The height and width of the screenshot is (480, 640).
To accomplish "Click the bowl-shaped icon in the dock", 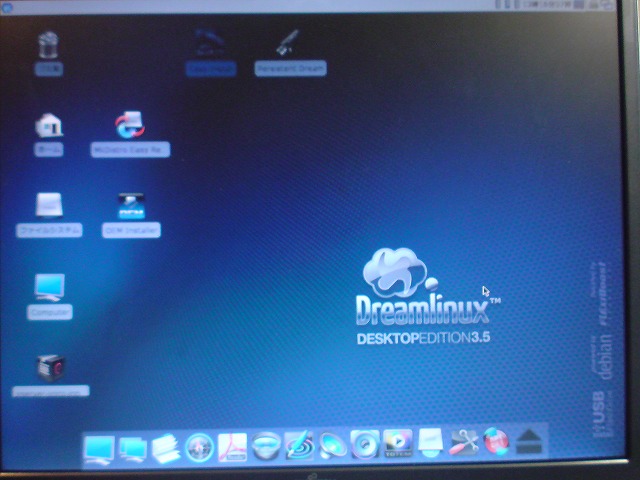I will pos(266,446).
